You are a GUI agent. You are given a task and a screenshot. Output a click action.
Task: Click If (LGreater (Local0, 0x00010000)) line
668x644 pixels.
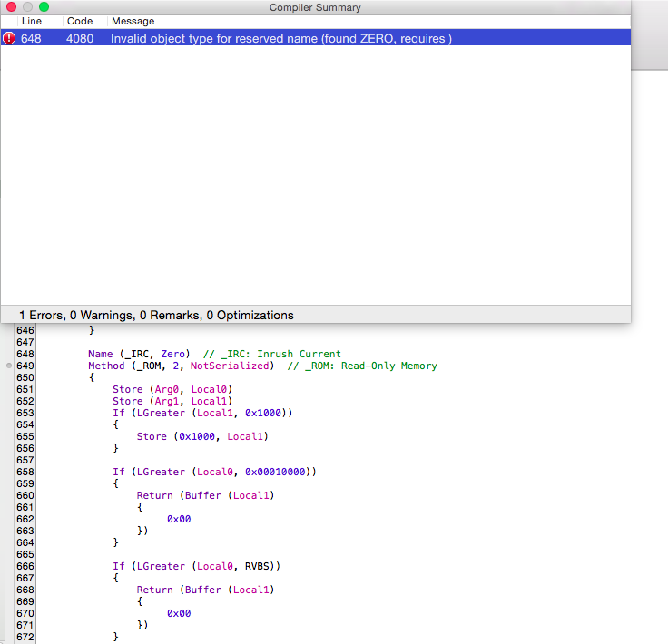click(x=214, y=472)
